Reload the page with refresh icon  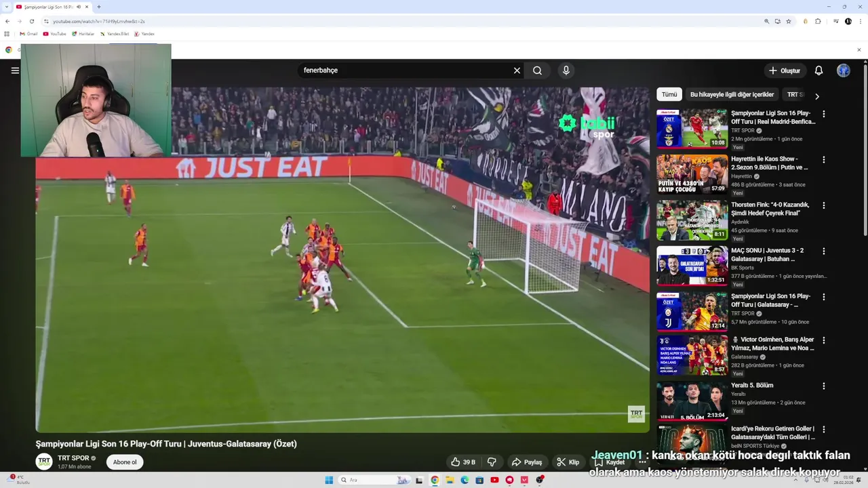32,21
